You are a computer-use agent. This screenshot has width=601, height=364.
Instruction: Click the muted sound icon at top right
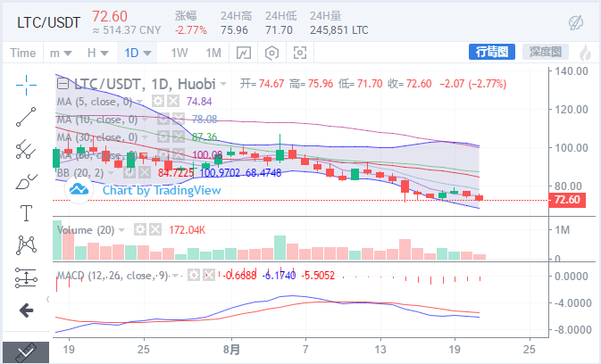coord(576,23)
